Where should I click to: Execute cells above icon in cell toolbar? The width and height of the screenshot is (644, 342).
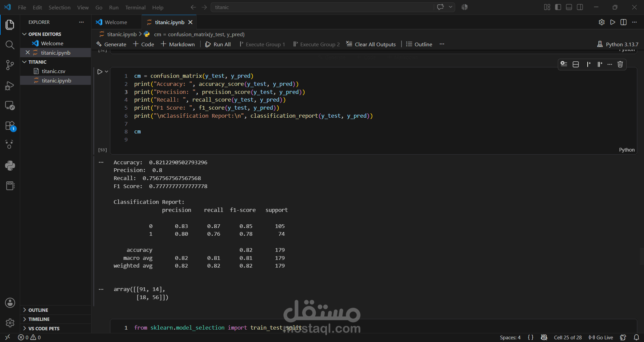click(588, 64)
